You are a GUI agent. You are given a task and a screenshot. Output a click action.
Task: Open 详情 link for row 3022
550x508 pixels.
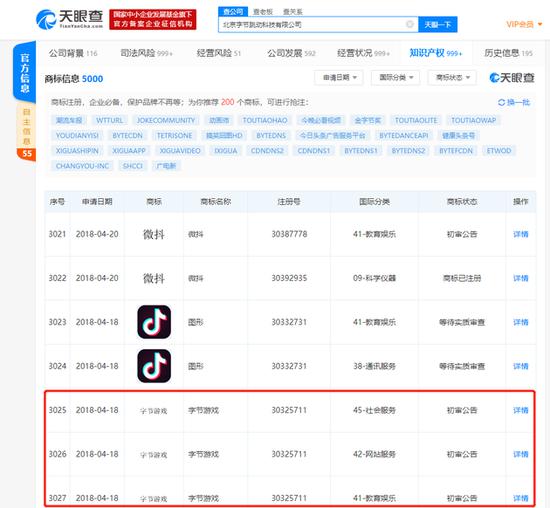[x=521, y=278]
